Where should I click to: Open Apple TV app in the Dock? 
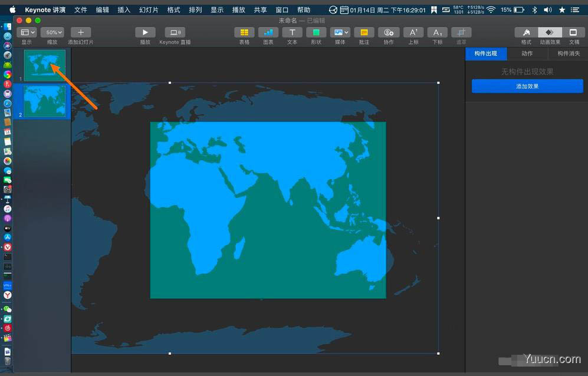tap(8, 228)
